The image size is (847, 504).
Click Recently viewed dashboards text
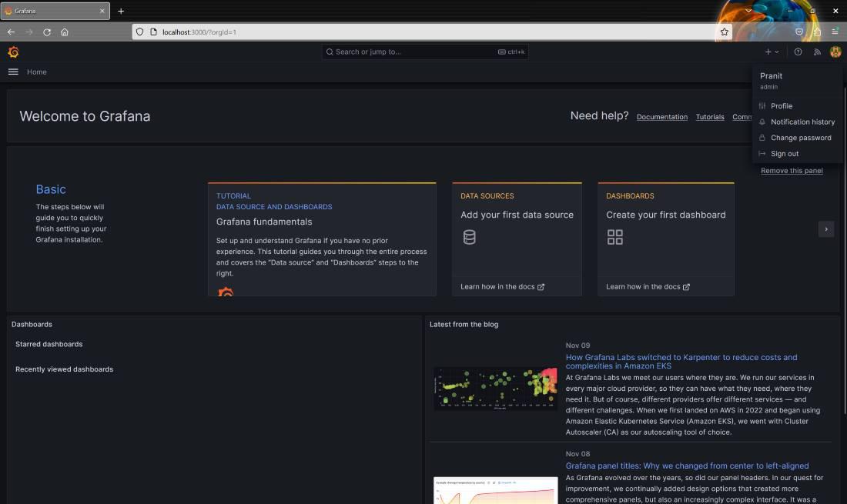click(64, 369)
